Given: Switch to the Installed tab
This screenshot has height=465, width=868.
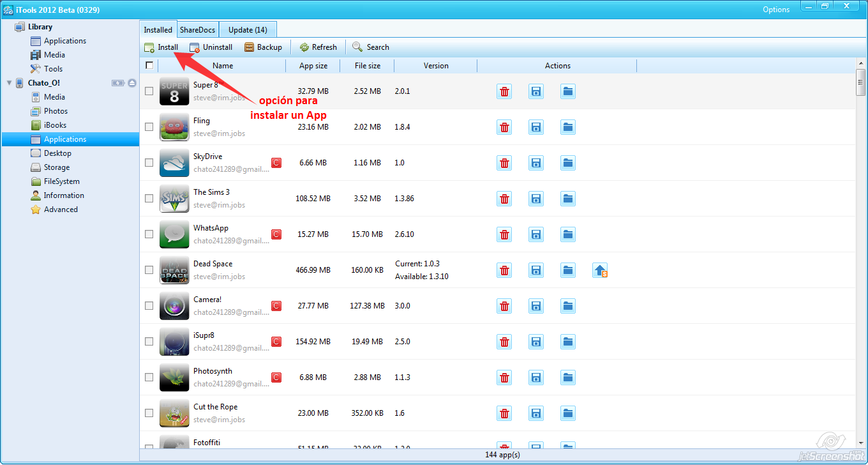Looking at the screenshot, I should click(158, 29).
